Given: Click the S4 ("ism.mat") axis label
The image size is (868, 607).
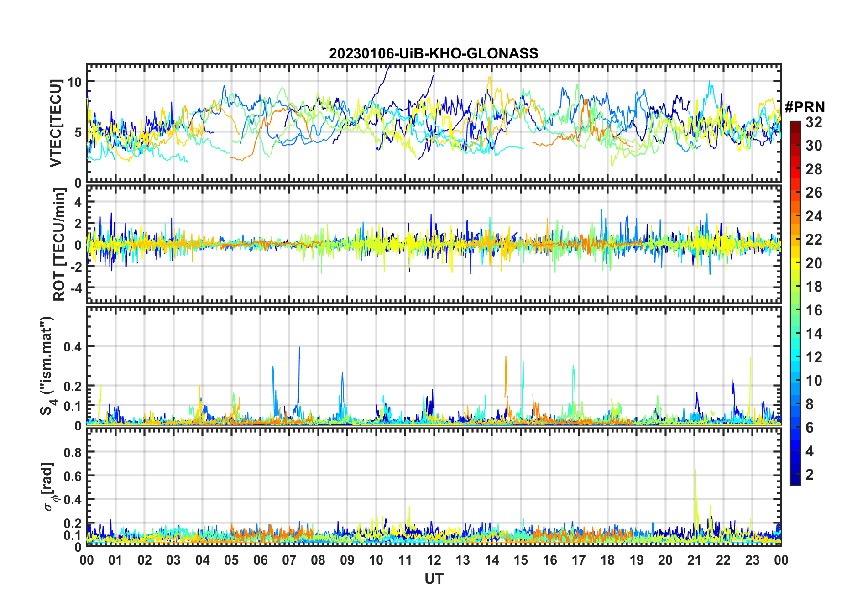Looking at the screenshot, I should (x=47, y=366).
